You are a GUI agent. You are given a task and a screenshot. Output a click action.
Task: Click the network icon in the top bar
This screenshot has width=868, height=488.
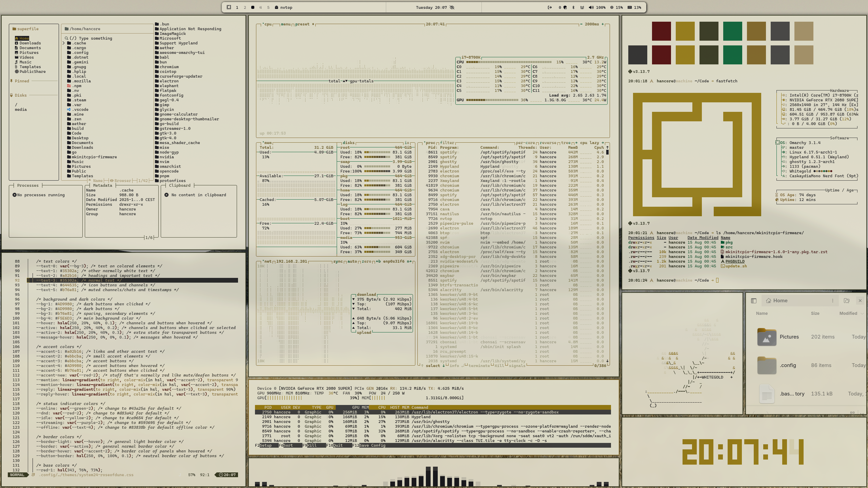582,7
